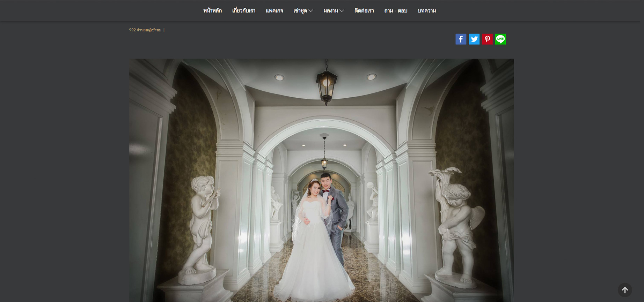Open the wedding couple hallway photo
Screen dimensions: 644x302
(x=321, y=180)
